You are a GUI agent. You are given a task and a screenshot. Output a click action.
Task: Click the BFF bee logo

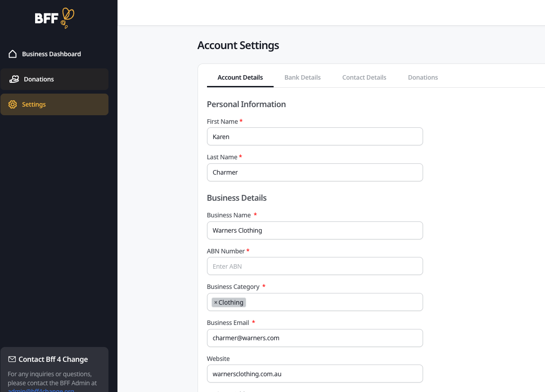pyautogui.click(x=54, y=18)
